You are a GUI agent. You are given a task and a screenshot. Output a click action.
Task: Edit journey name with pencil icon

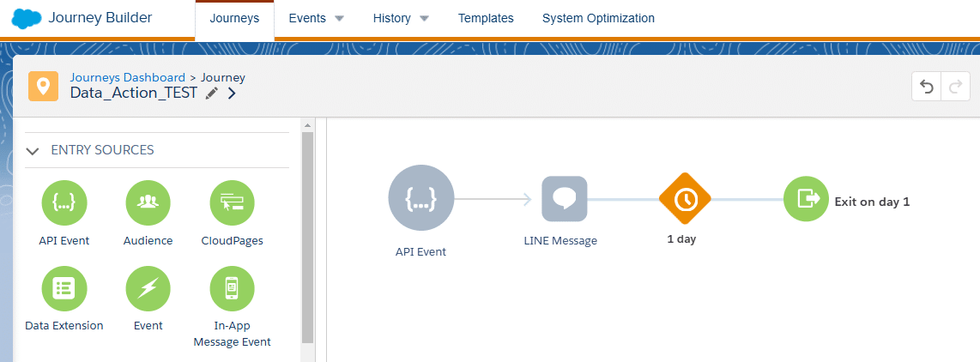(x=213, y=94)
